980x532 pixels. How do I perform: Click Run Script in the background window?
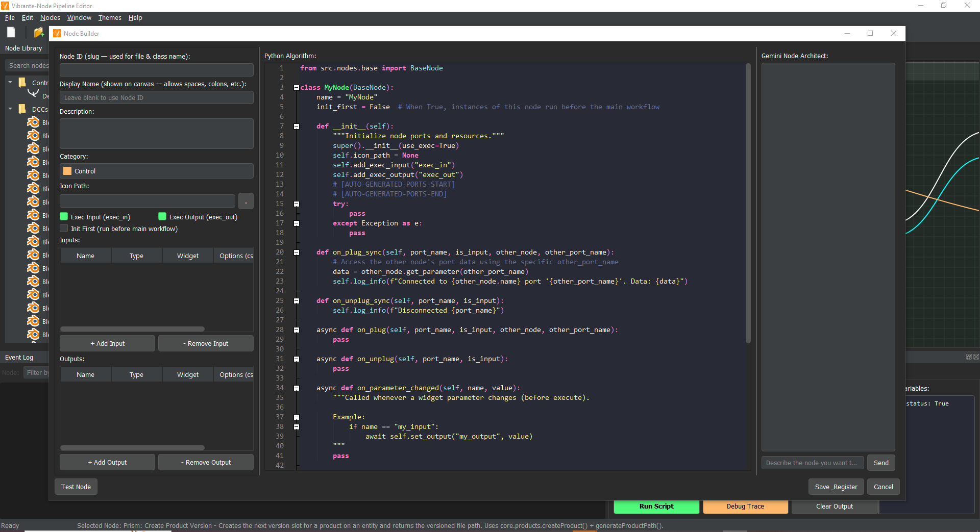pyautogui.click(x=656, y=506)
